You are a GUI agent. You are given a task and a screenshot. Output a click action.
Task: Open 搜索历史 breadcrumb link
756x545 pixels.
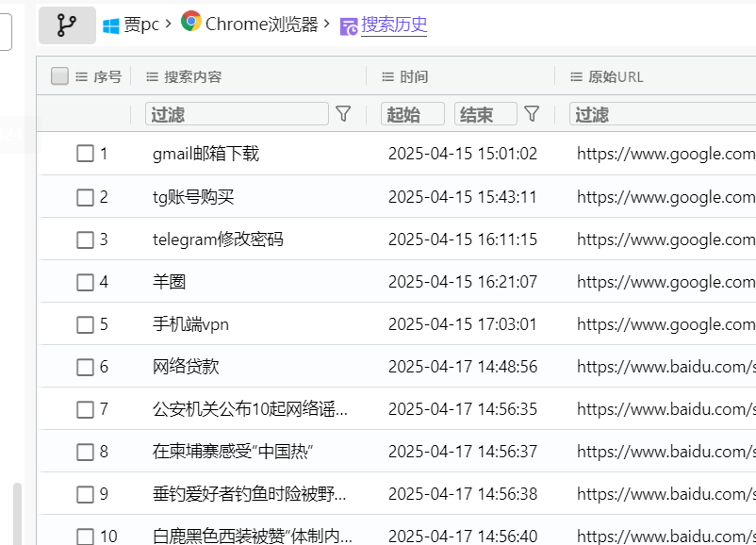click(x=394, y=25)
